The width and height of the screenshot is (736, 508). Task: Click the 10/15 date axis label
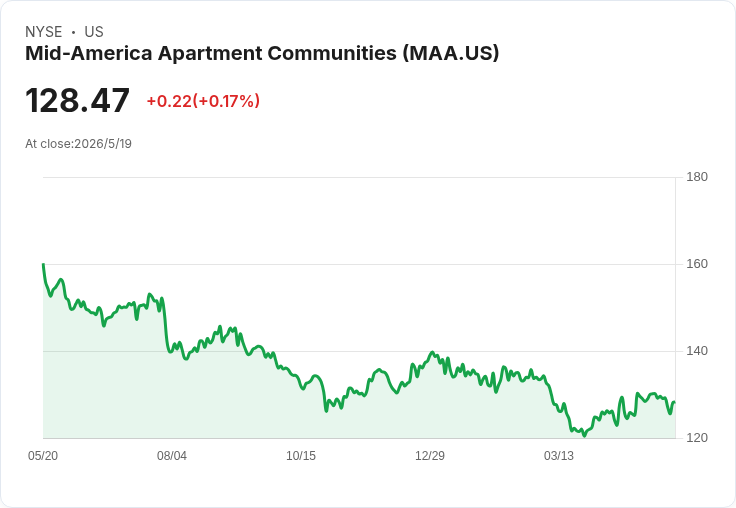click(301, 455)
